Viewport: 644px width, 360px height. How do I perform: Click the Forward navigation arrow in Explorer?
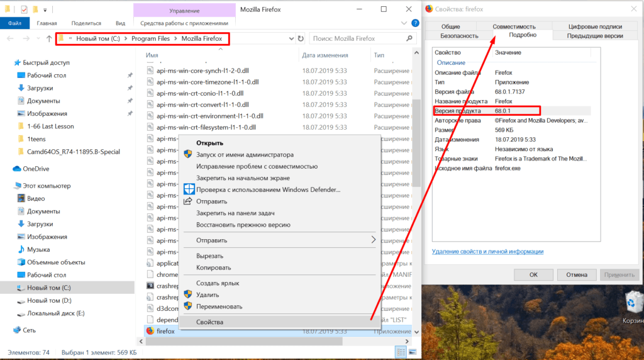pos(26,38)
